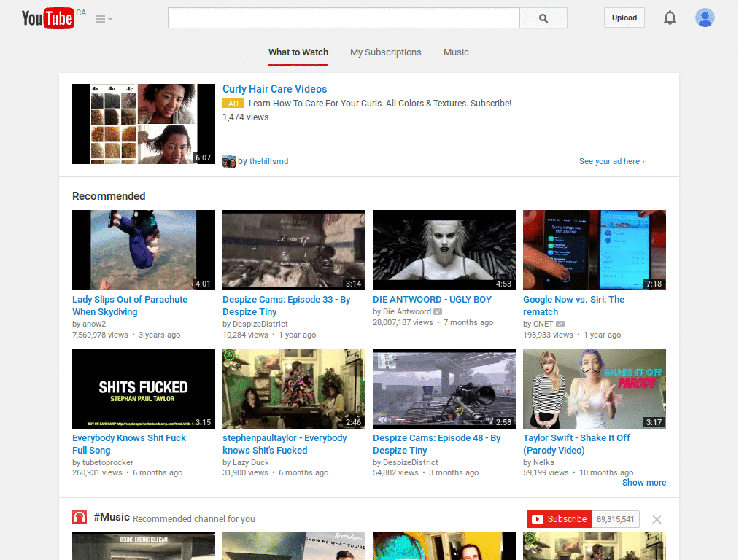Play Taylor Swift Shake It Off thumbnail
This screenshot has width=747, height=560.
pos(595,389)
